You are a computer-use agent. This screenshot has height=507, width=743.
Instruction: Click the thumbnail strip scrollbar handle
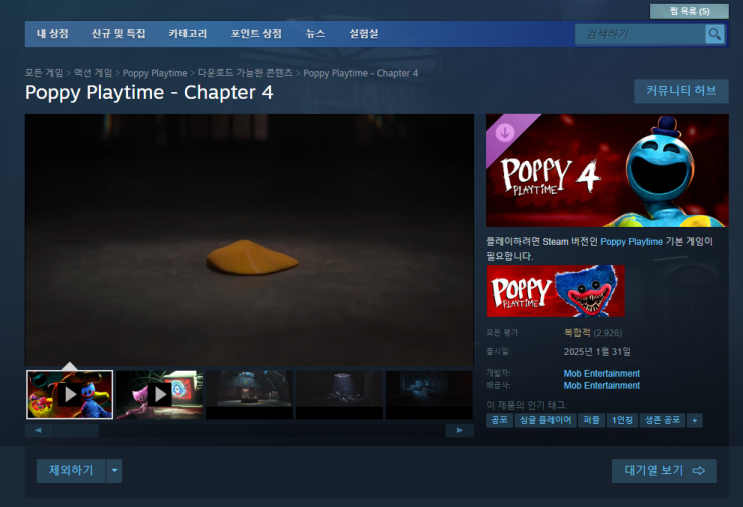[x=76, y=430]
